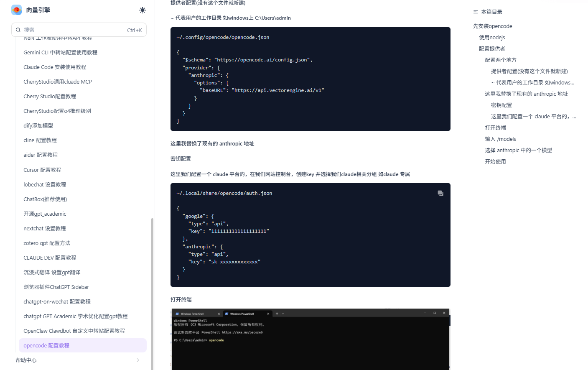Click the sk-xxxxxxxxxxxxx key value
This screenshot has width=588, height=370.
pyautogui.click(x=234, y=262)
